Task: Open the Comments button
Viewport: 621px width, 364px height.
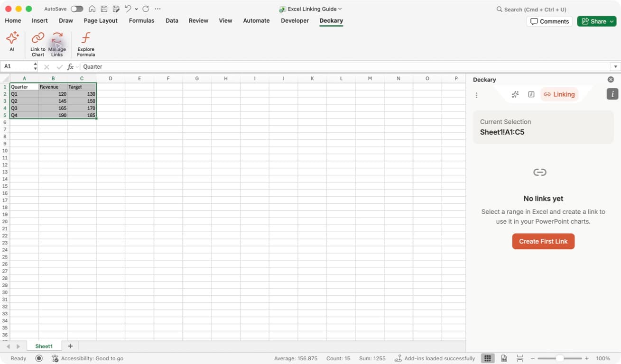Action: click(549, 21)
